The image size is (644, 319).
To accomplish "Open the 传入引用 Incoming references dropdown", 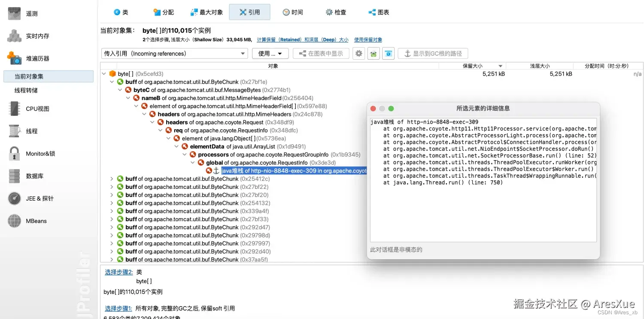I will coord(175,54).
